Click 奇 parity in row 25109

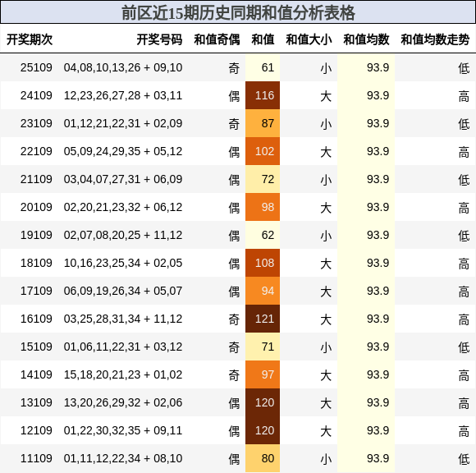(234, 68)
